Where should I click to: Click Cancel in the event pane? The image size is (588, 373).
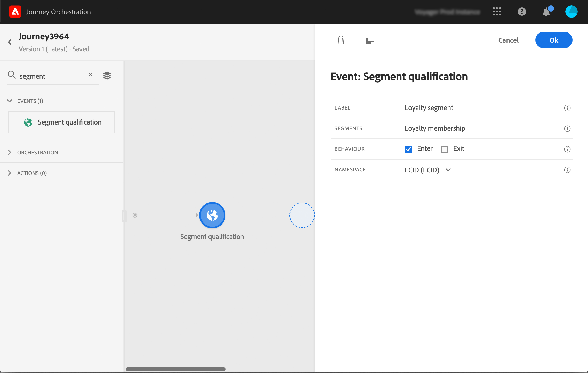508,40
